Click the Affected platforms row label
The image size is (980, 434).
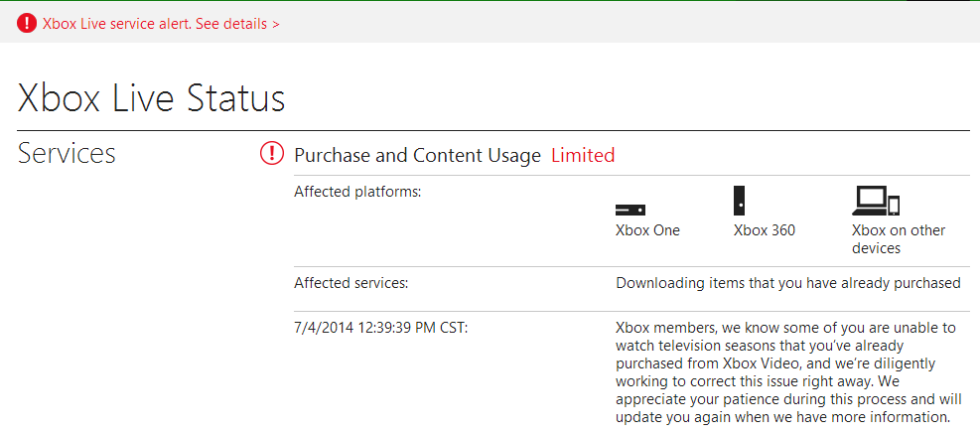click(357, 191)
